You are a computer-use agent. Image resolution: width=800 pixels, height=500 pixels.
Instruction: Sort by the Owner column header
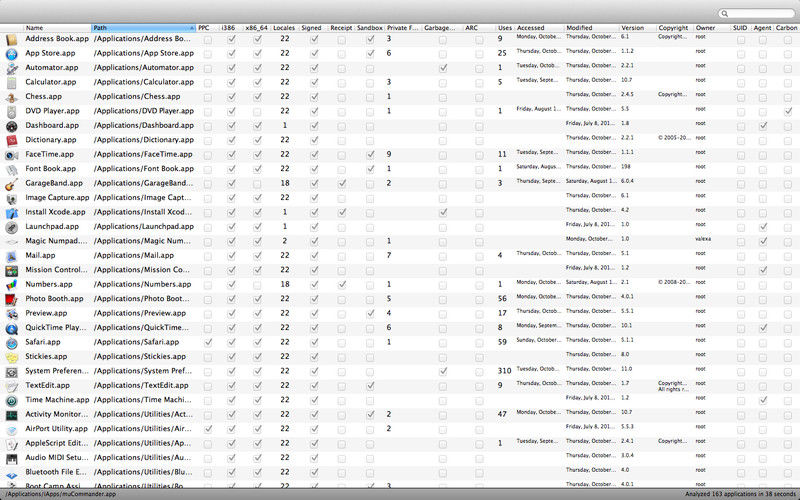705,28
